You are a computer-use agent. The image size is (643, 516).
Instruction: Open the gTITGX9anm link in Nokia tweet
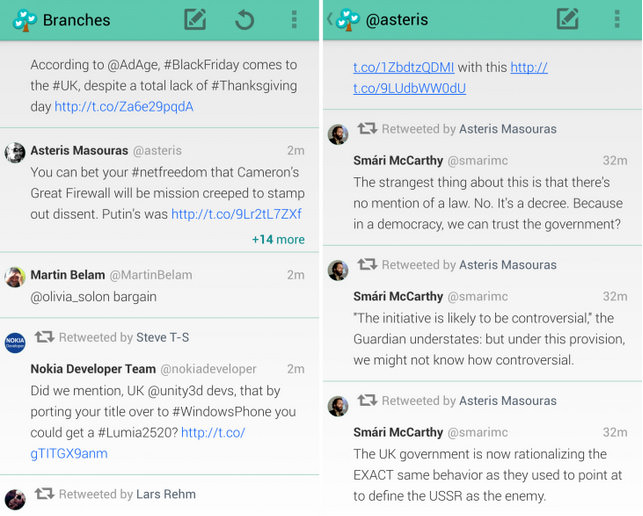(69, 453)
